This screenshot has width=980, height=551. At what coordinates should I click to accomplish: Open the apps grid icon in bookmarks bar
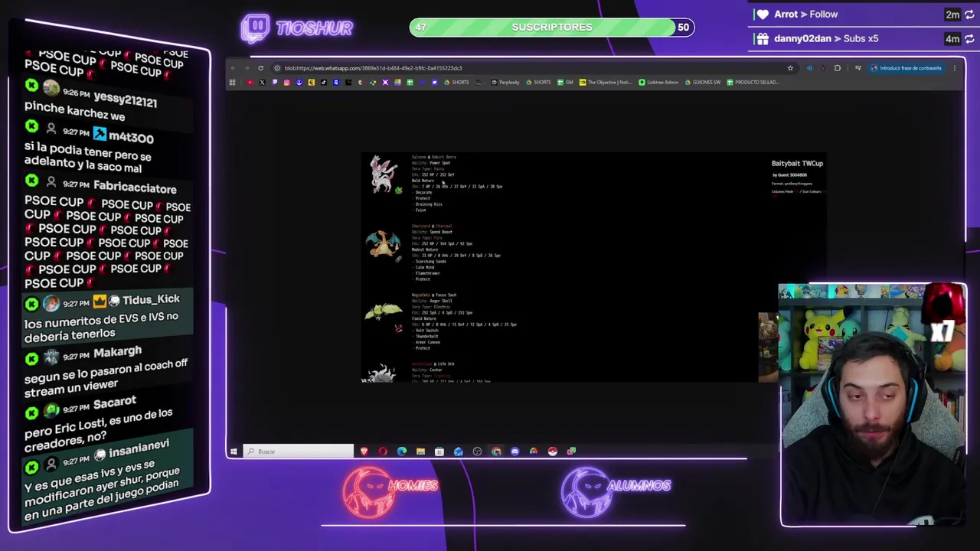click(232, 82)
